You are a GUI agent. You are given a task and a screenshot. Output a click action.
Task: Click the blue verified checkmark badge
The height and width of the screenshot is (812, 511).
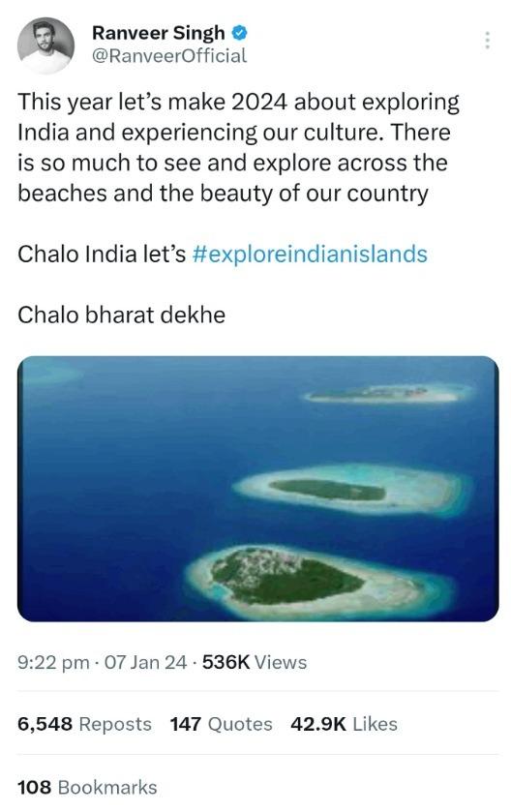click(239, 33)
